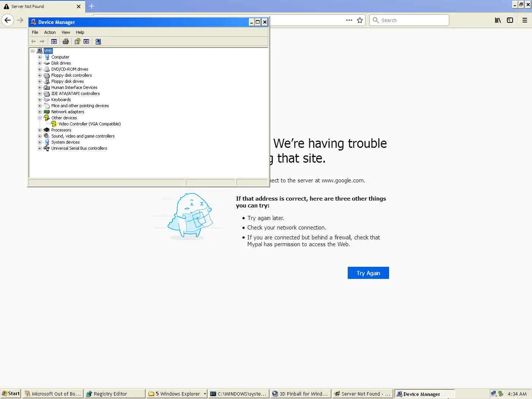
Task: Click the grayed Forward arrow in Device Manager toolbar
Action: (42, 41)
